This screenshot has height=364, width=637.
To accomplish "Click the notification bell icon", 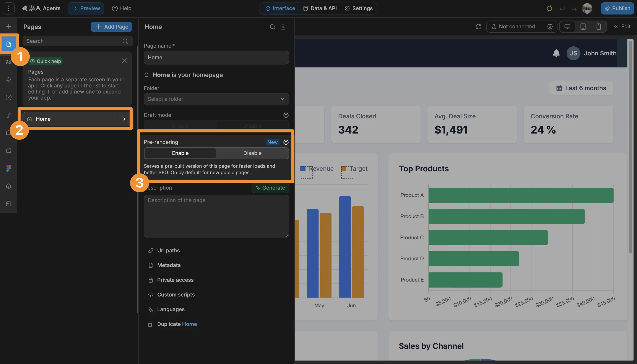I will point(556,53).
